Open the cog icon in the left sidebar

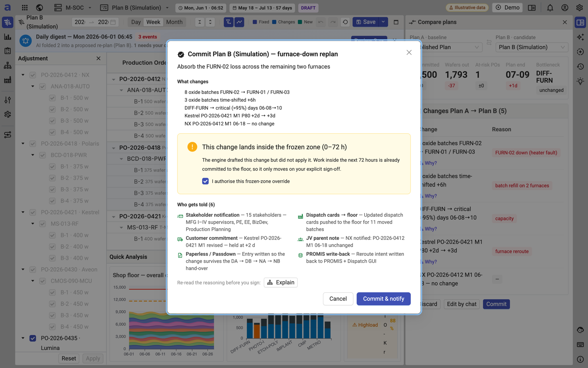coord(7,114)
